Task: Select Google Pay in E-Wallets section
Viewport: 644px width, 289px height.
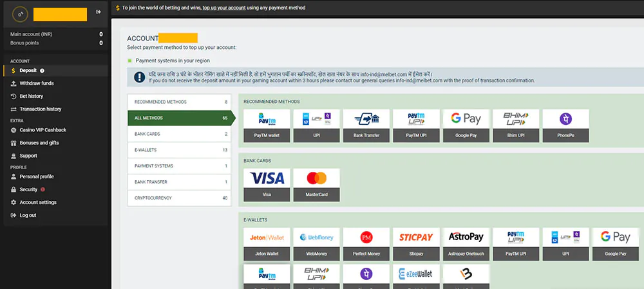Action: coord(615,244)
